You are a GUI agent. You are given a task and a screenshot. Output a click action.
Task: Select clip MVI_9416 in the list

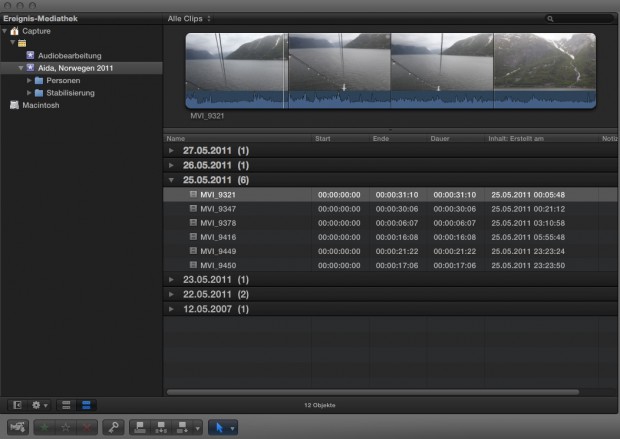pyautogui.click(x=217, y=237)
